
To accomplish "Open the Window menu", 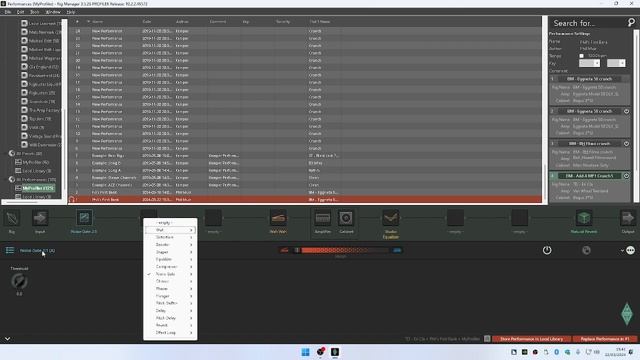I will (x=53, y=12).
